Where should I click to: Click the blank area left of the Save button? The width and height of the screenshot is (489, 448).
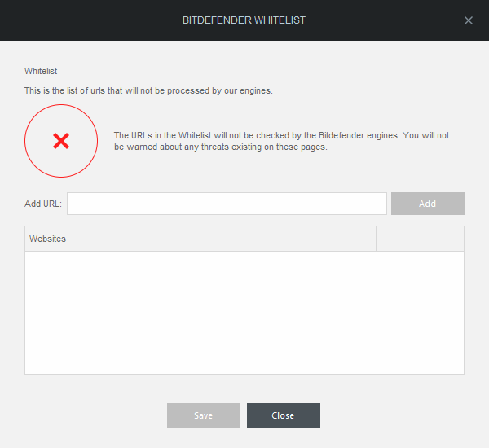coord(90,415)
